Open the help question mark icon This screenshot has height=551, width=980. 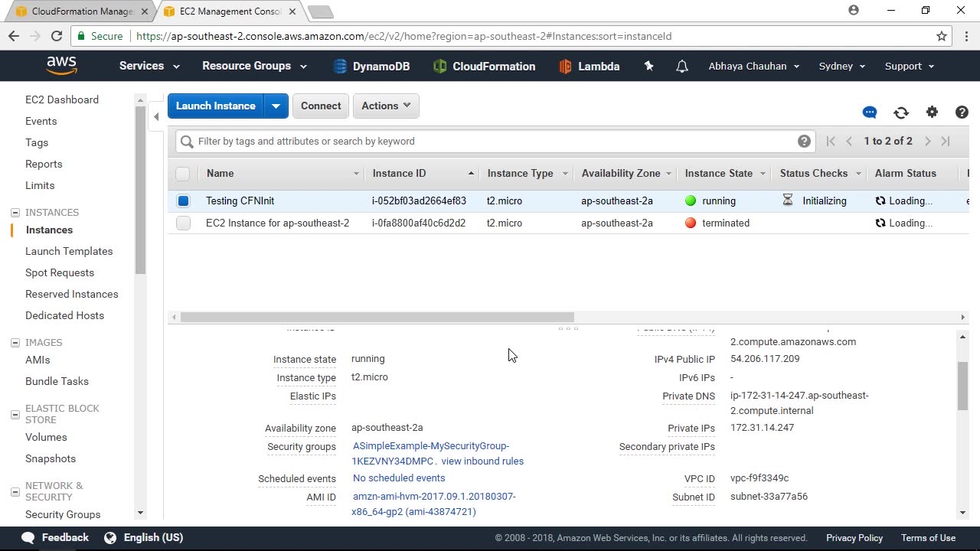(962, 112)
